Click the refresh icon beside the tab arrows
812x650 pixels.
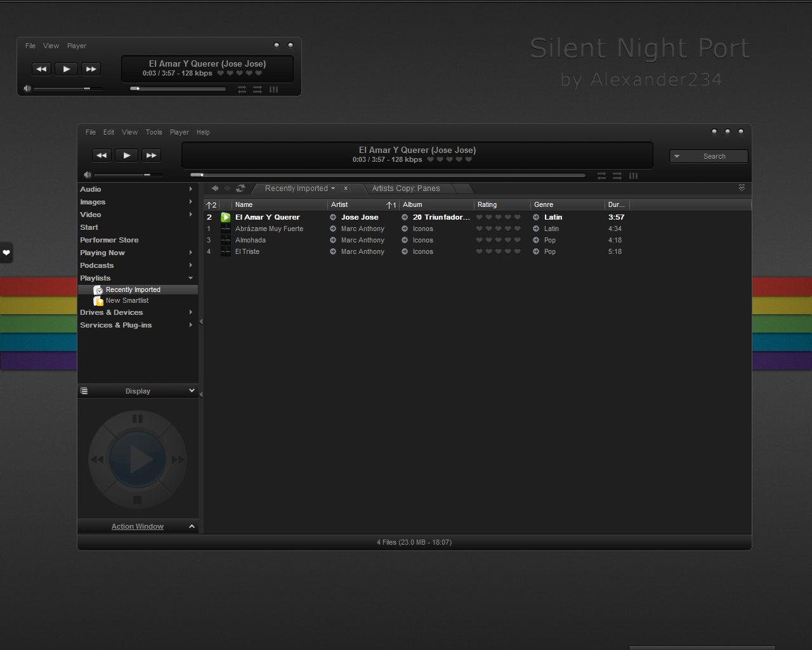pyautogui.click(x=240, y=189)
